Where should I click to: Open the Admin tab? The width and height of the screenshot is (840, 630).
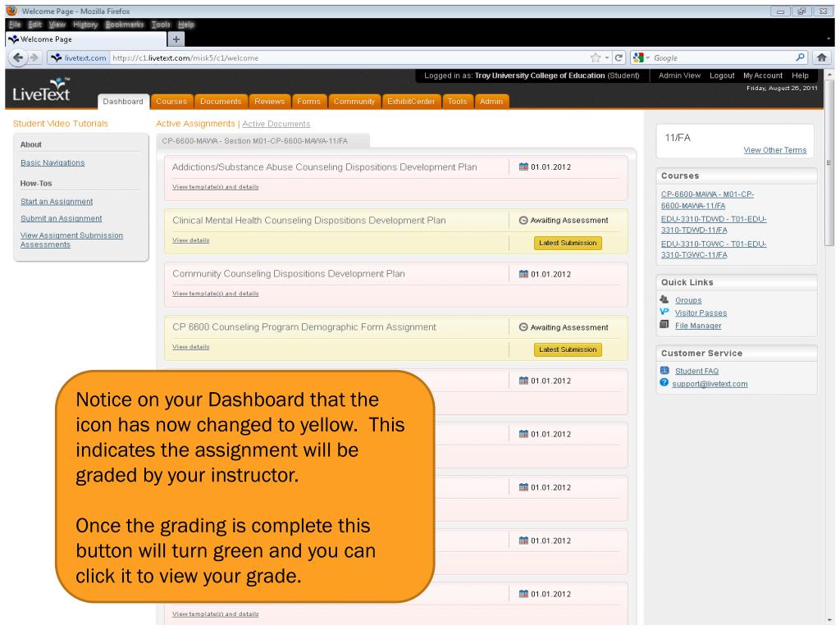click(491, 101)
